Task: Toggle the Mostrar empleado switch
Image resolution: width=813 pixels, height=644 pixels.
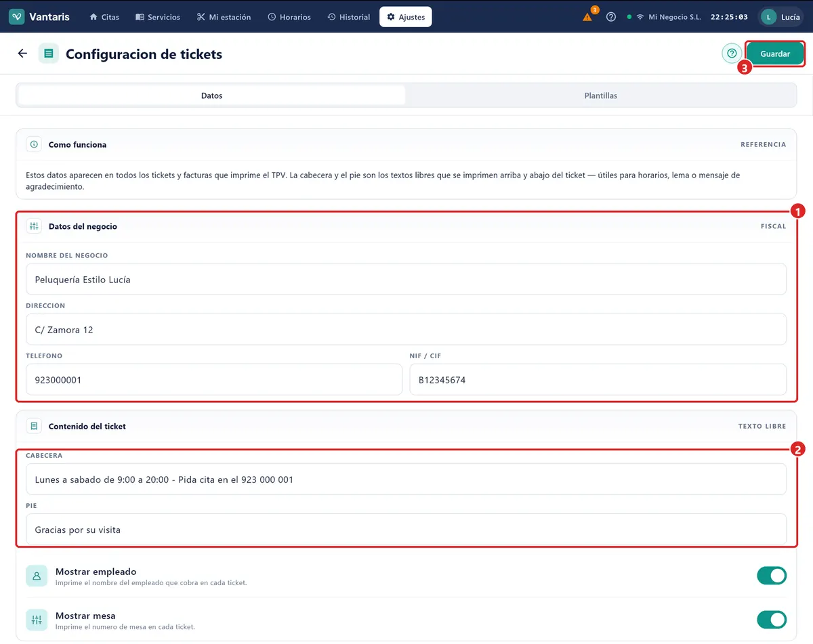Action: click(772, 576)
